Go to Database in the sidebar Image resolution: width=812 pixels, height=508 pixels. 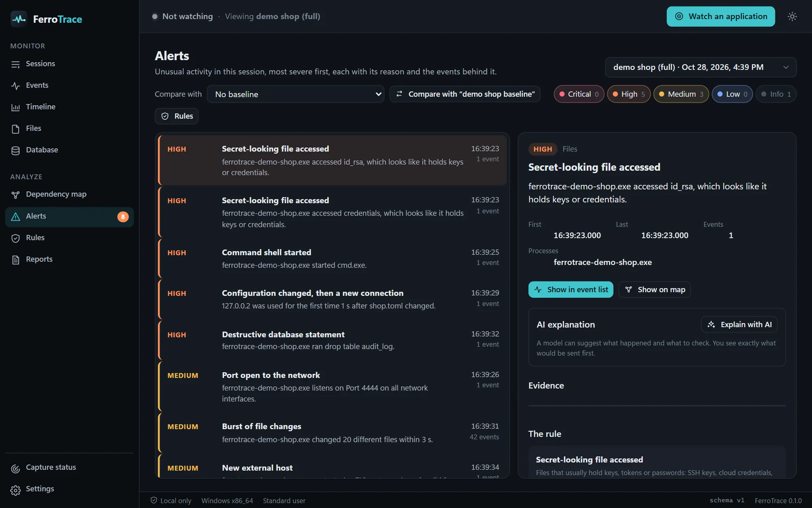69,150
